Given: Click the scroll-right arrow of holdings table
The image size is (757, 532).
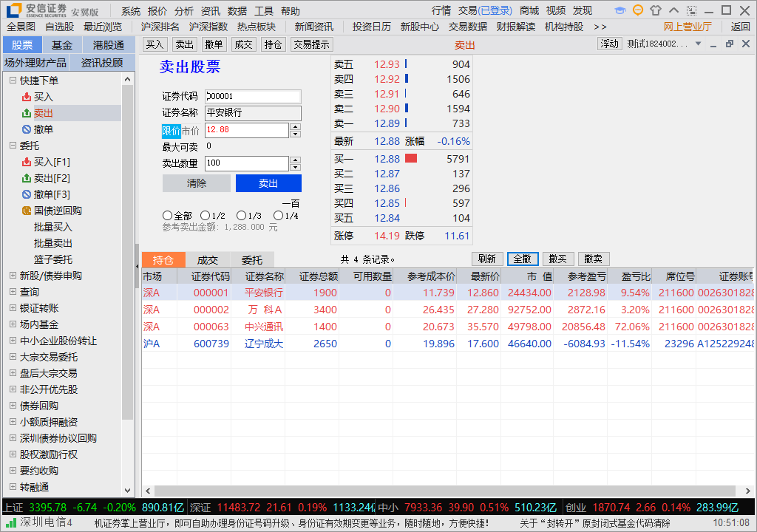Looking at the screenshot, I should click(x=748, y=491).
